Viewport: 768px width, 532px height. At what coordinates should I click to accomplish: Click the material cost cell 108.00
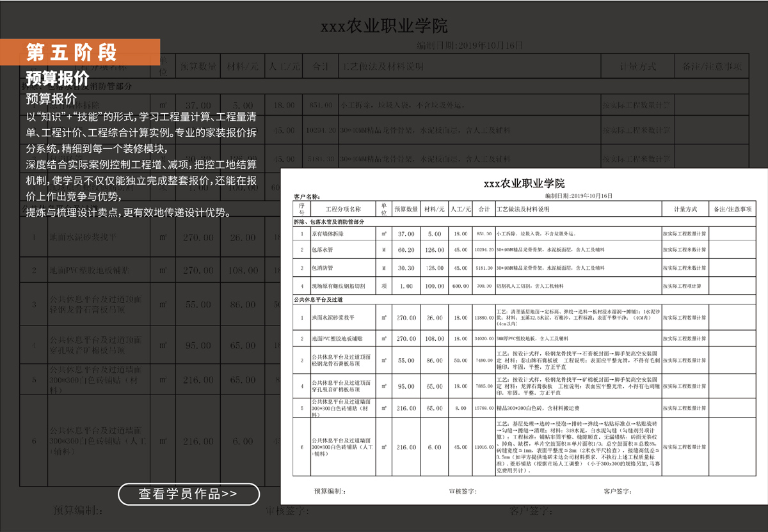point(435,338)
